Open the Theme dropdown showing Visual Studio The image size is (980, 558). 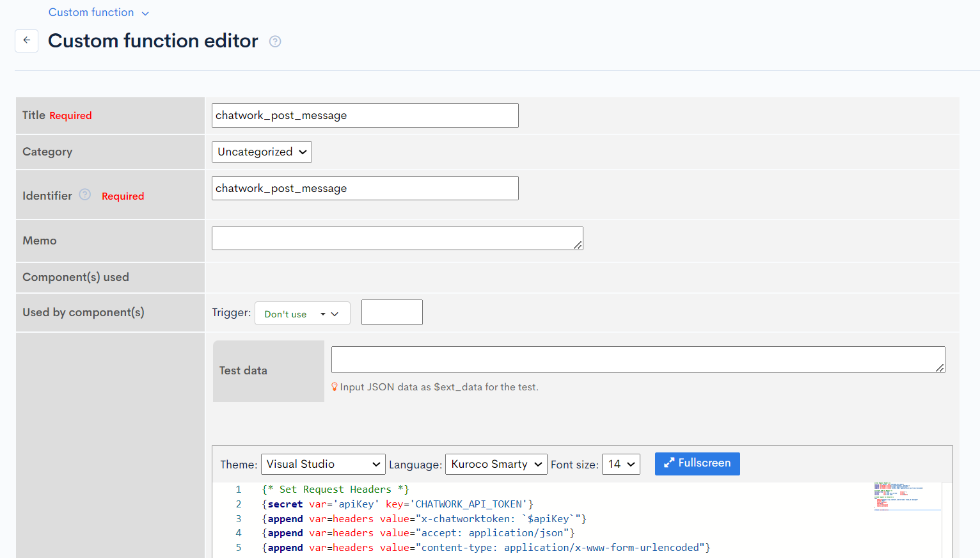click(322, 464)
